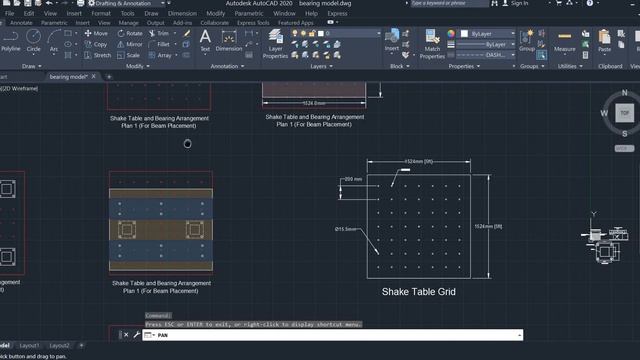Open the Express menu
The height and width of the screenshot is (360, 640).
pos(337,13)
